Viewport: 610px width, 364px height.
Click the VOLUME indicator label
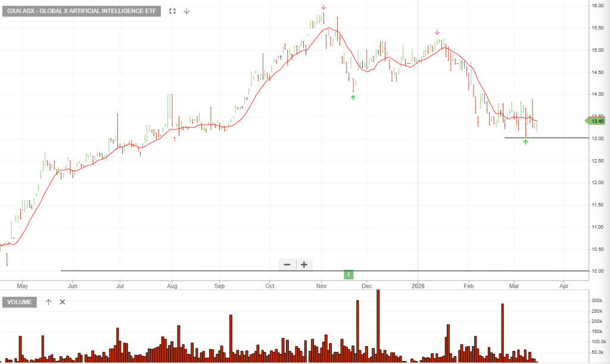click(20, 302)
